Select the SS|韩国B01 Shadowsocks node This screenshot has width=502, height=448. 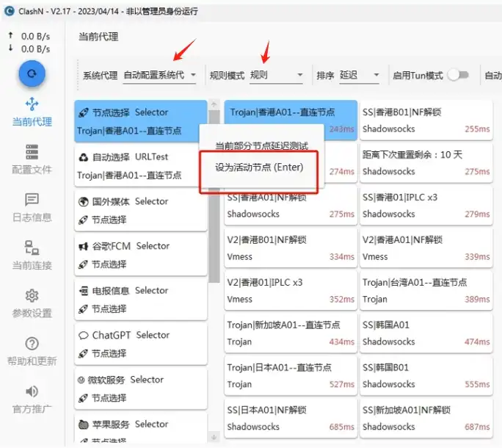tap(426, 375)
